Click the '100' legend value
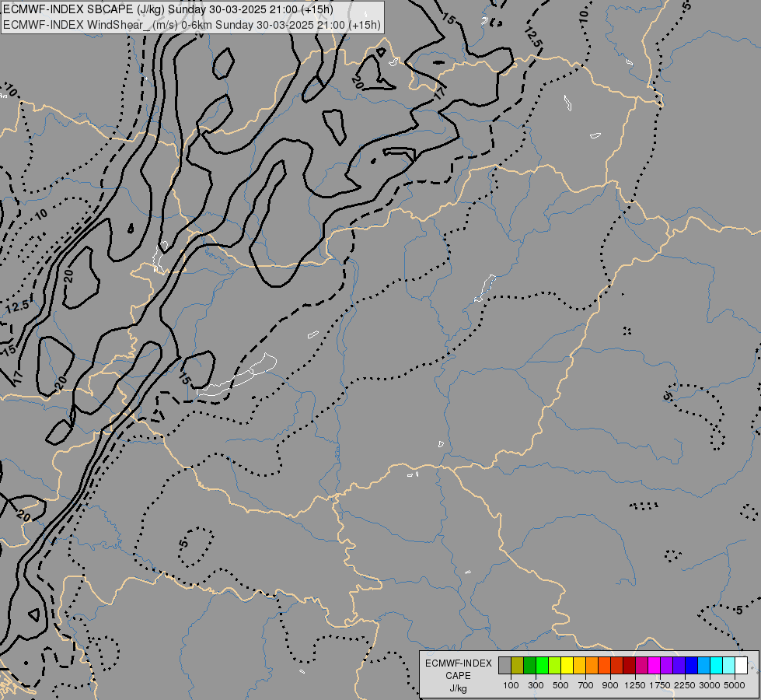 pos(511,685)
